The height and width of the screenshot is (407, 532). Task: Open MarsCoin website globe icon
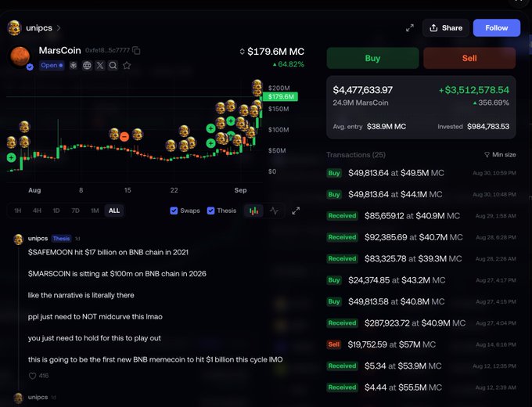[x=87, y=66]
